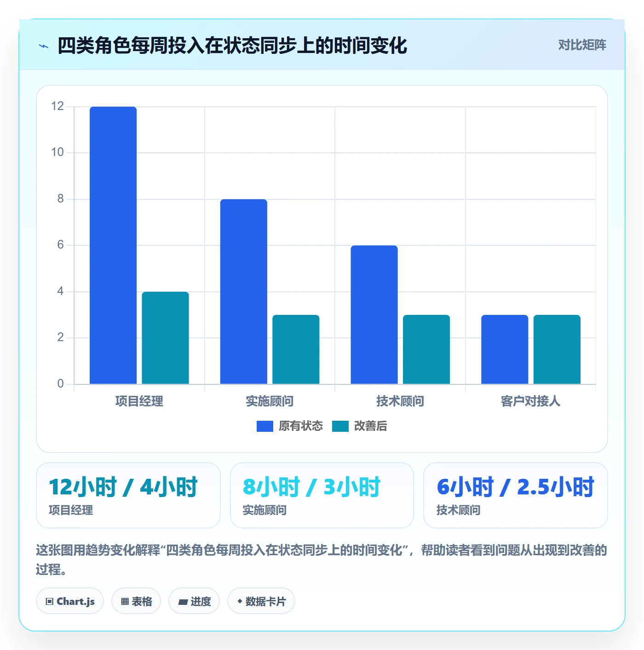Click the 实施顾问 caption under 8小时 card
Screen dimensions: 644x650
(264, 510)
